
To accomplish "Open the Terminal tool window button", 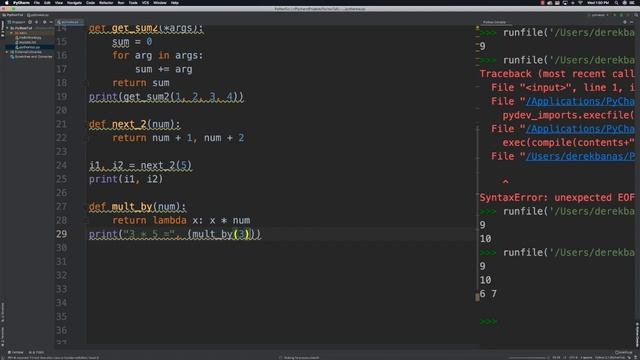I will coord(16,352).
